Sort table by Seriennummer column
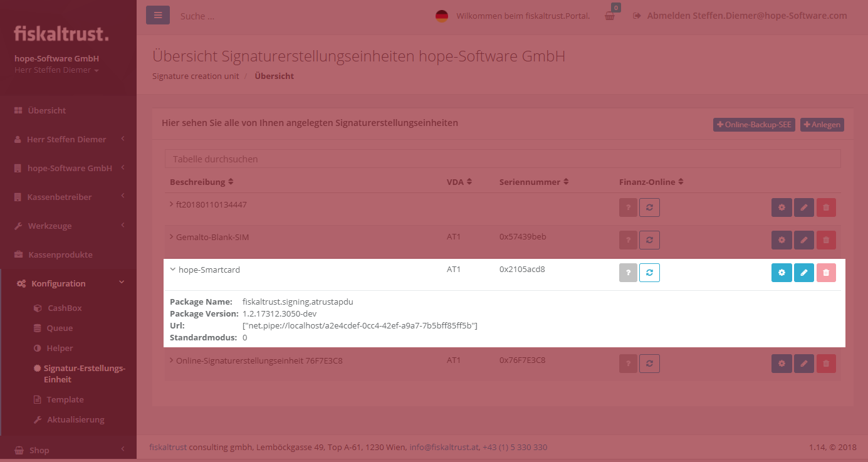This screenshot has width=868, height=462. [534, 182]
